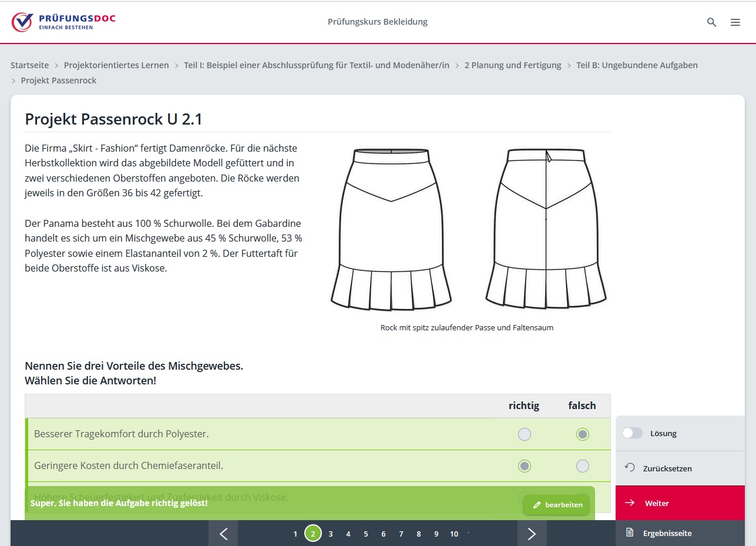Go to next question with right arrow
The width and height of the screenshot is (756, 546).
[532, 534]
